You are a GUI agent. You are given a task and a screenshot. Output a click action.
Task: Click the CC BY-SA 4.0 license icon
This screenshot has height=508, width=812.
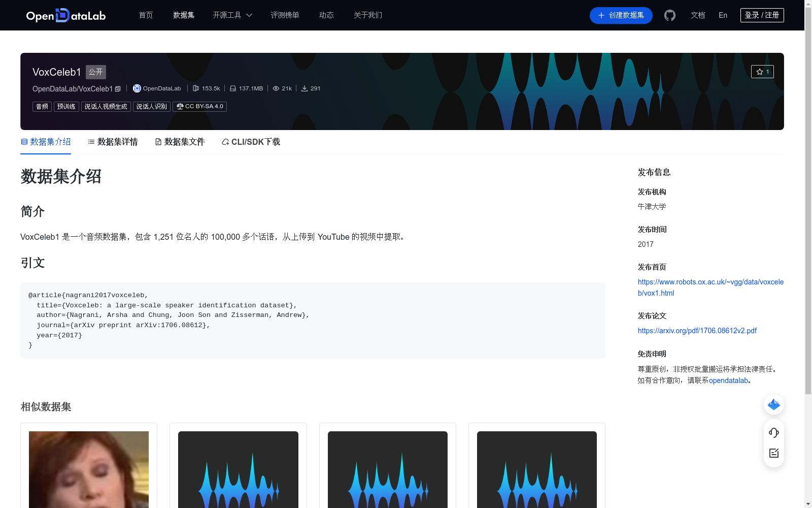180,106
